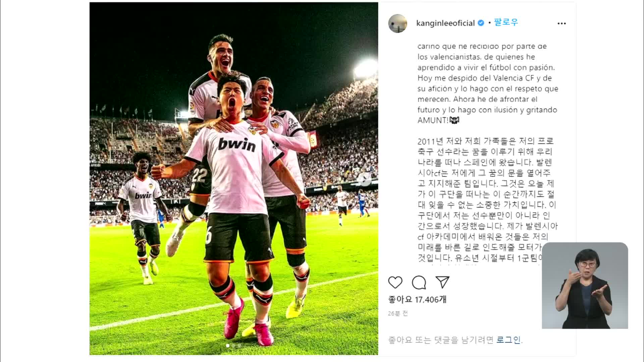The width and height of the screenshot is (644, 362).
Task: Click the blue verified badge
Action: tap(481, 23)
